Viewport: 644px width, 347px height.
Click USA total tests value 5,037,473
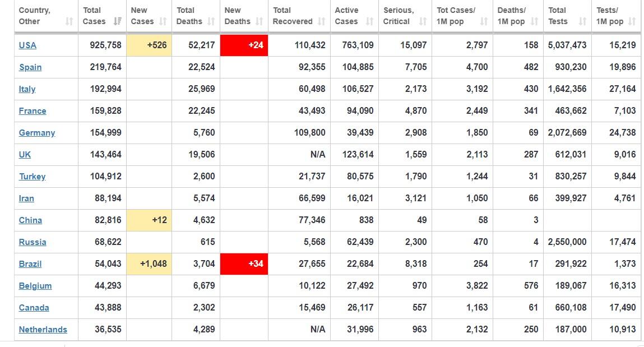click(x=567, y=45)
